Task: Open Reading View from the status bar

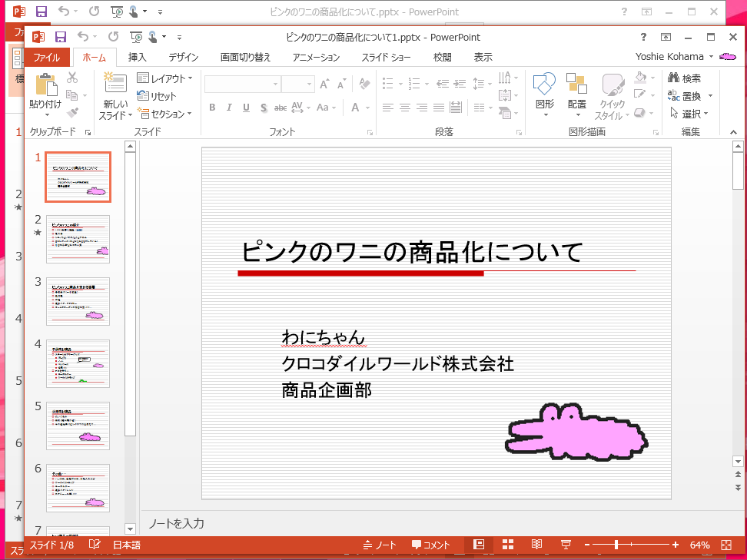Action: [536, 545]
